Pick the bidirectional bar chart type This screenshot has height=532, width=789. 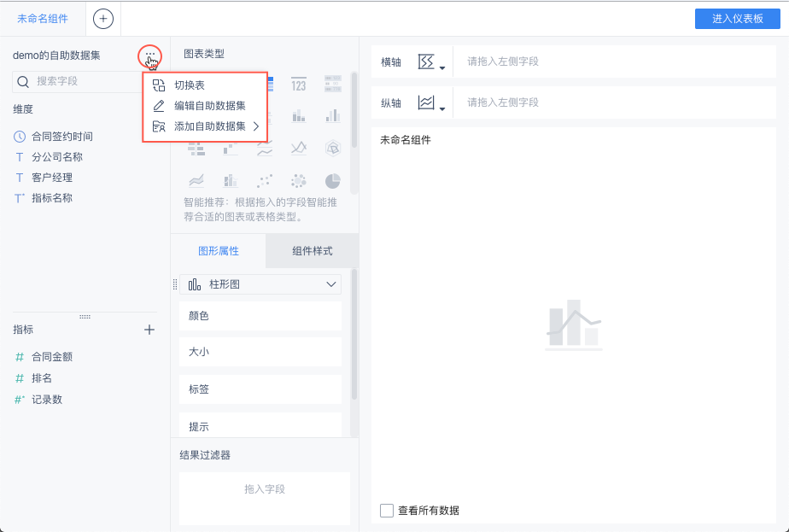[196, 149]
